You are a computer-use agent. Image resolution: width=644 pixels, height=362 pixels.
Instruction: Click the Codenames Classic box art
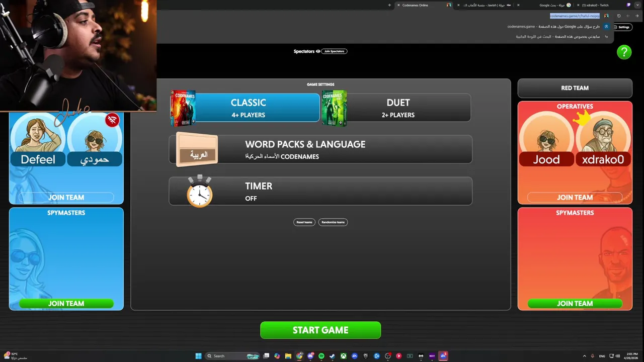(183, 108)
